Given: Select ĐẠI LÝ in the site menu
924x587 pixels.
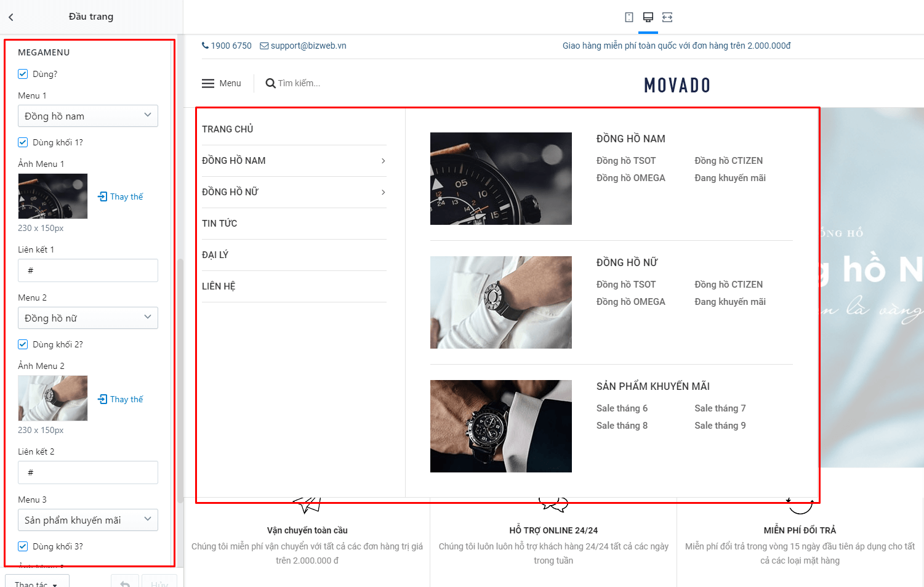Looking at the screenshot, I should point(215,255).
